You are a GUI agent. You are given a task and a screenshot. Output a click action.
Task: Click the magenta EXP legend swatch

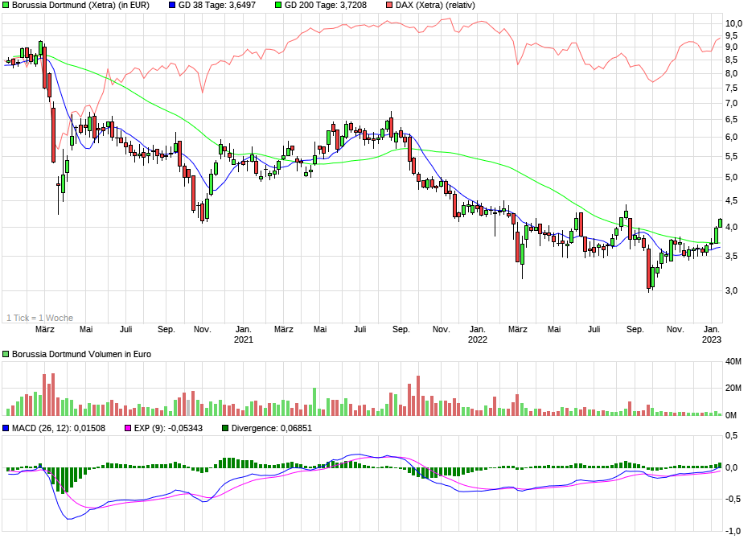pyautogui.click(x=128, y=428)
